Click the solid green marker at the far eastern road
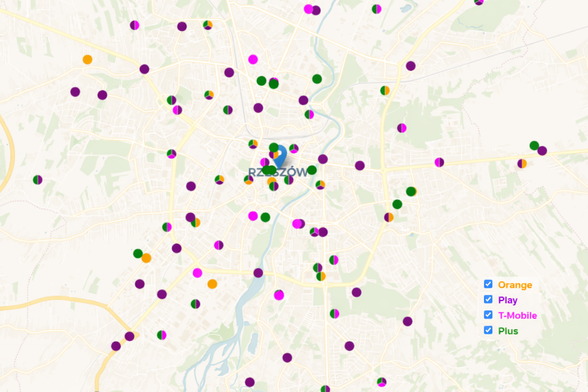The width and height of the screenshot is (588, 392). coord(534,145)
